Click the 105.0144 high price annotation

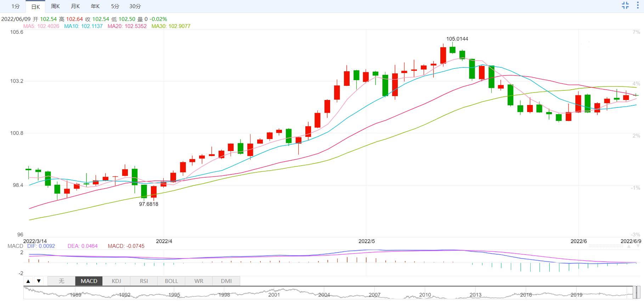coord(457,39)
